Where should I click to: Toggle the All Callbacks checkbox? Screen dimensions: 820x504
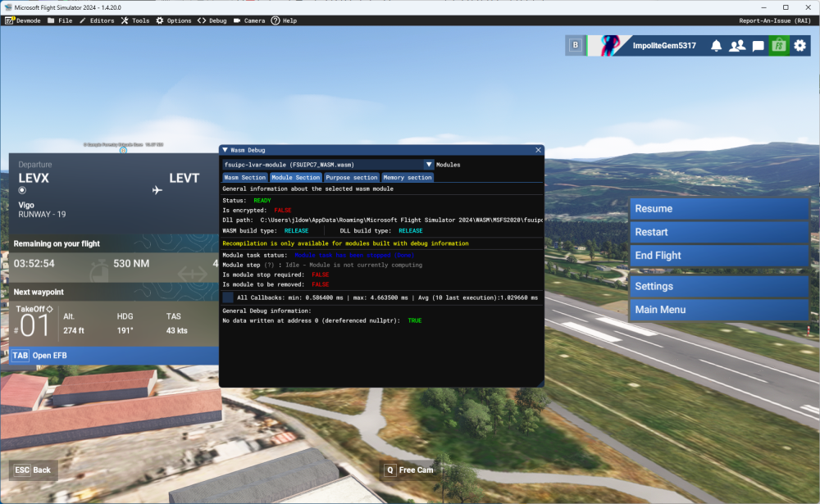coord(228,297)
